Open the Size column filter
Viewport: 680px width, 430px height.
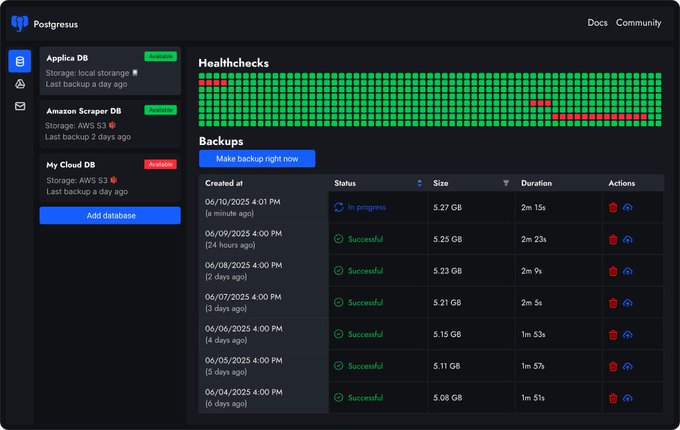(x=506, y=183)
